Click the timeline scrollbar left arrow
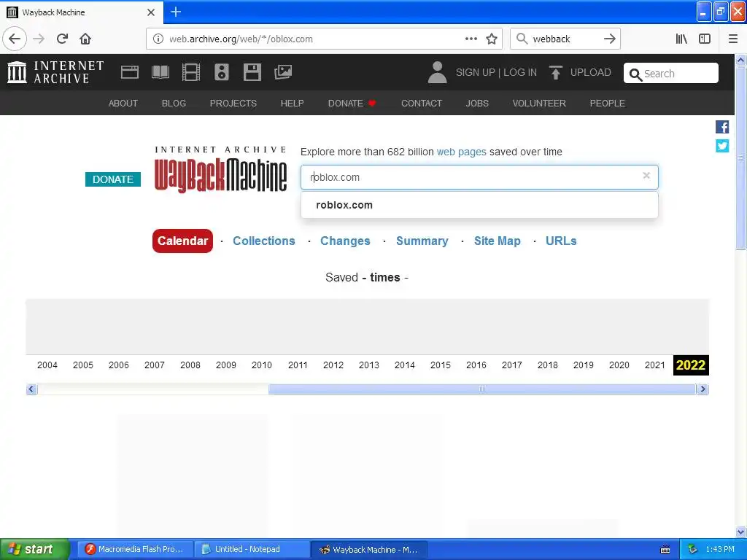Image resolution: width=747 pixels, height=560 pixels. click(x=31, y=389)
